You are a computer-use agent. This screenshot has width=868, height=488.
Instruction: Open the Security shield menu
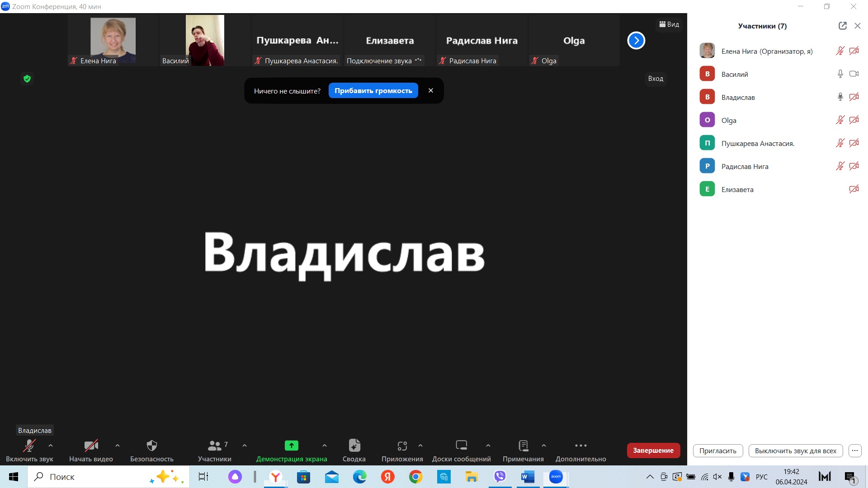151,450
